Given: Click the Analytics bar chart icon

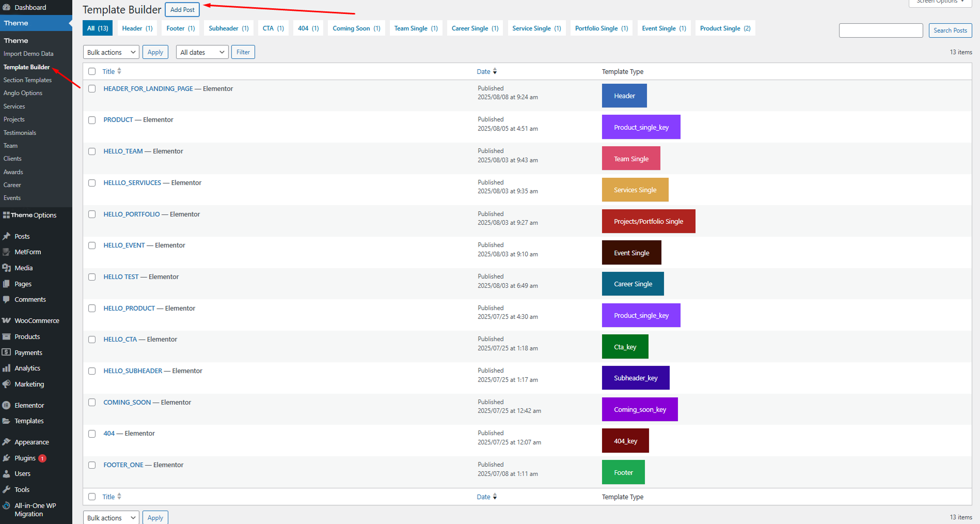Looking at the screenshot, I should pyautogui.click(x=6, y=368).
